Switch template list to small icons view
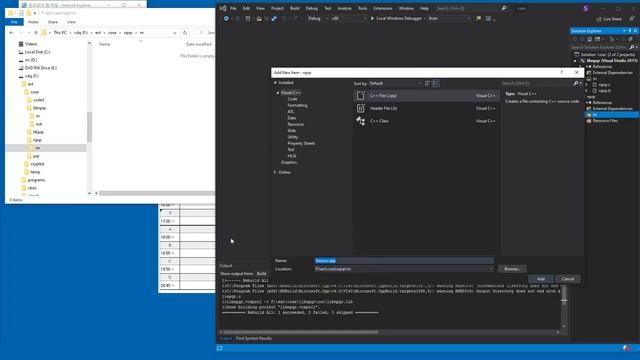640x360 pixels. (x=427, y=83)
